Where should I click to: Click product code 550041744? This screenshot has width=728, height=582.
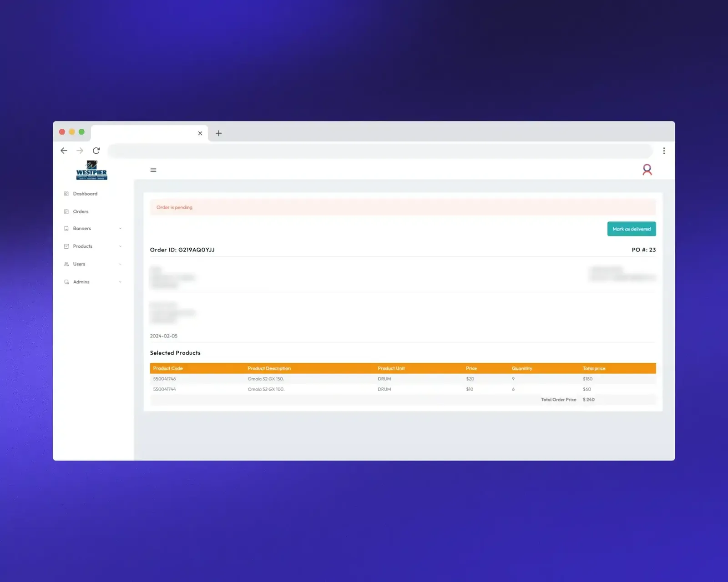(164, 389)
